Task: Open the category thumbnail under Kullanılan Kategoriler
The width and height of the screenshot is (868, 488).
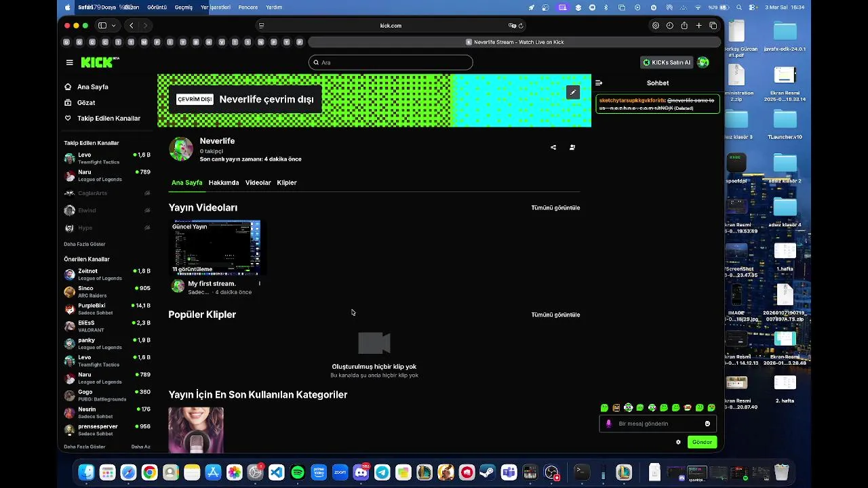Action: pyautogui.click(x=196, y=430)
